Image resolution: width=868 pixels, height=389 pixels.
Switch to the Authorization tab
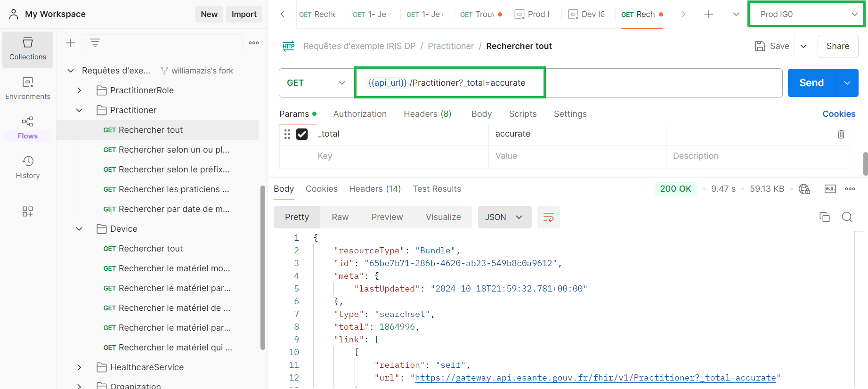360,114
